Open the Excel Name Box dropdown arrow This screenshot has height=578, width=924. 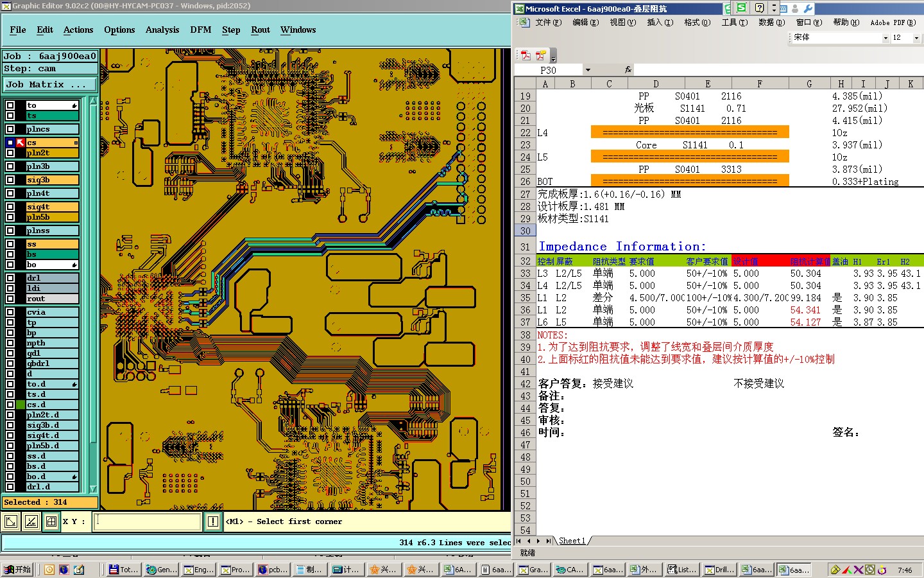tap(587, 69)
